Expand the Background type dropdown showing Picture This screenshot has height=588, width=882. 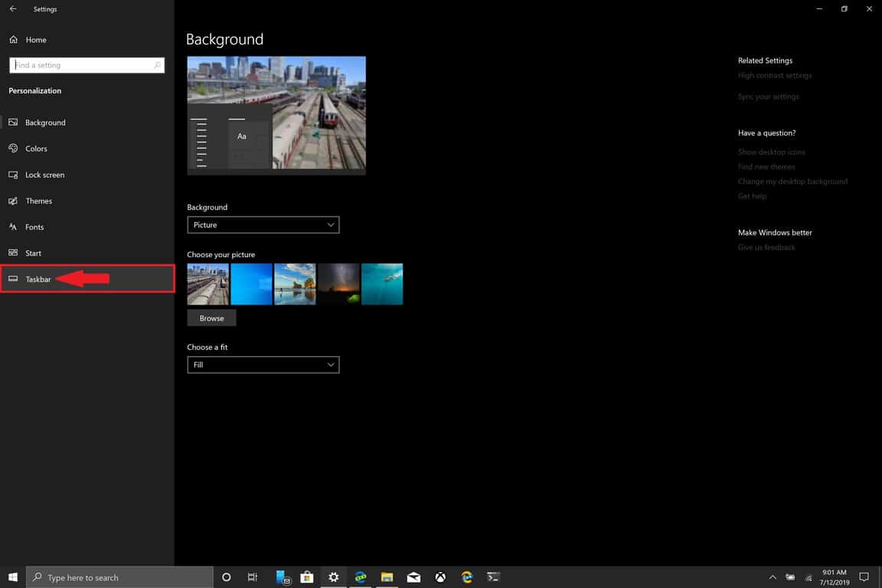(x=263, y=225)
